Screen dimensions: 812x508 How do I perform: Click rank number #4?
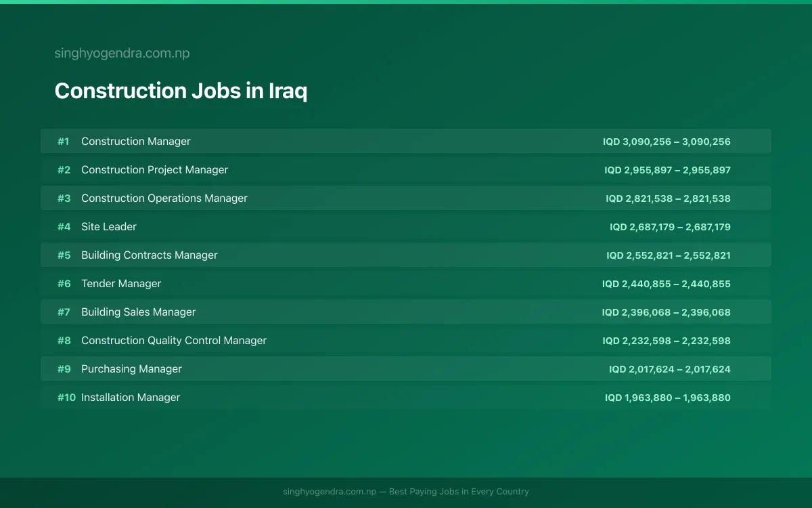point(64,227)
